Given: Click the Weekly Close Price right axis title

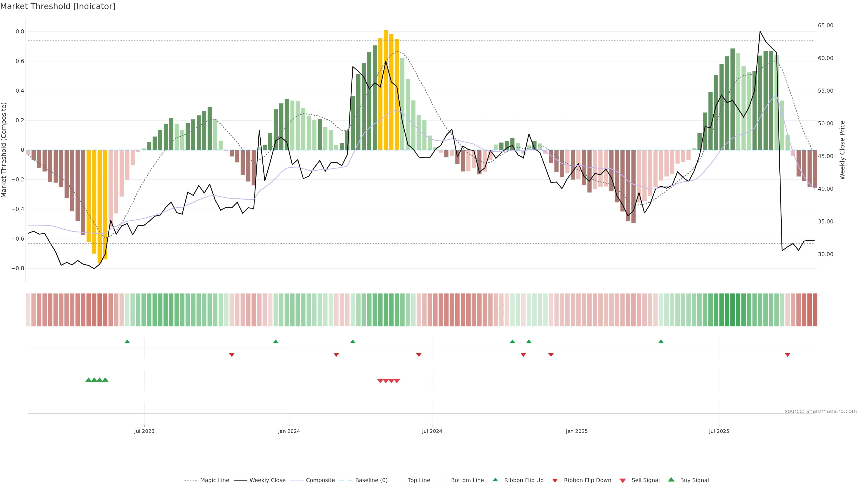Looking at the screenshot, I should click(x=842, y=150).
